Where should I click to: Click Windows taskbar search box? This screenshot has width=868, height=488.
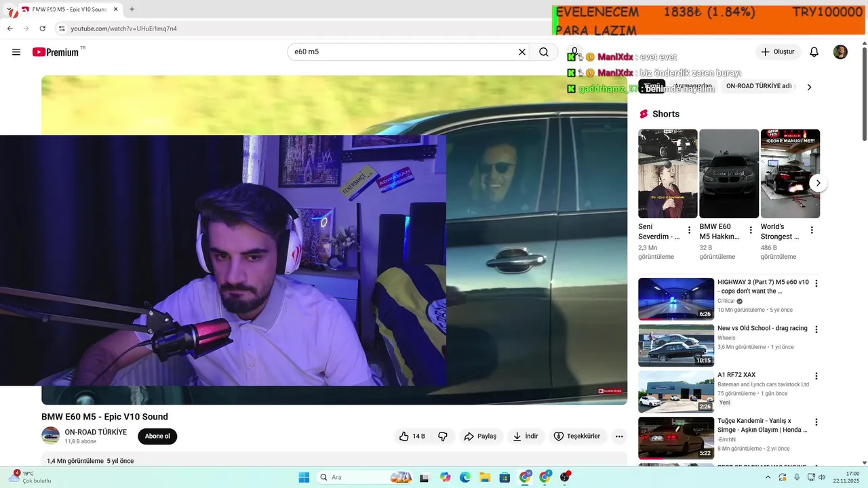coord(365,477)
